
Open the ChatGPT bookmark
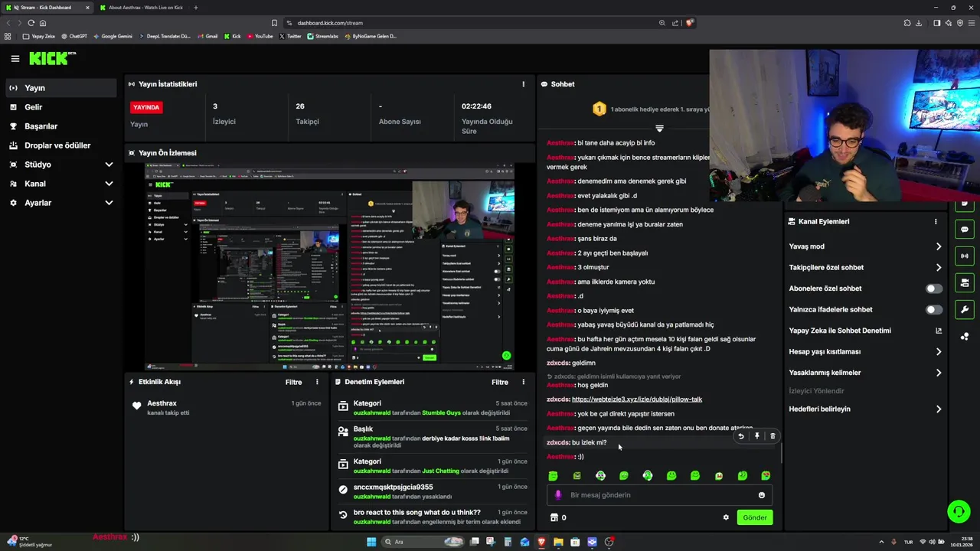tap(73, 36)
